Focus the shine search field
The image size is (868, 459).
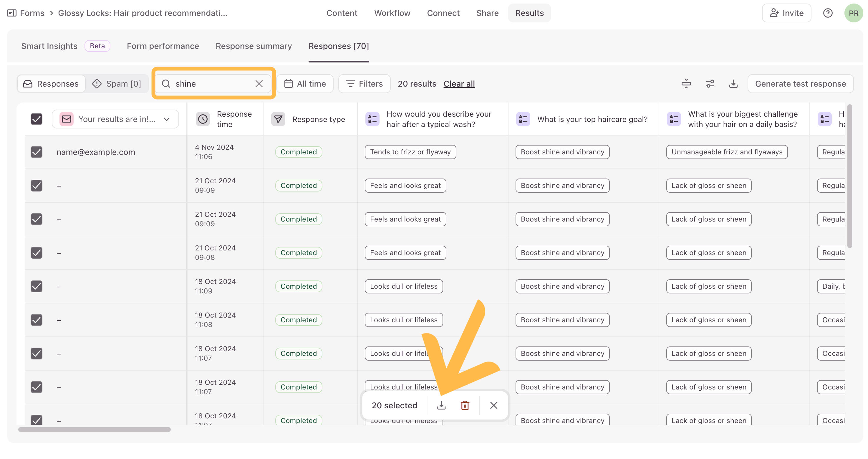pos(213,84)
